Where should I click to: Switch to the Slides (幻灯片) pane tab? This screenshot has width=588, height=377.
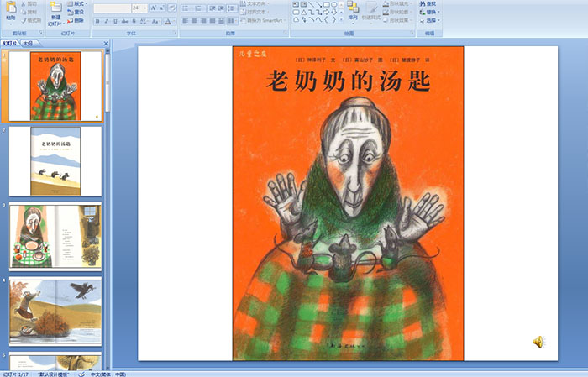[x=9, y=44]
